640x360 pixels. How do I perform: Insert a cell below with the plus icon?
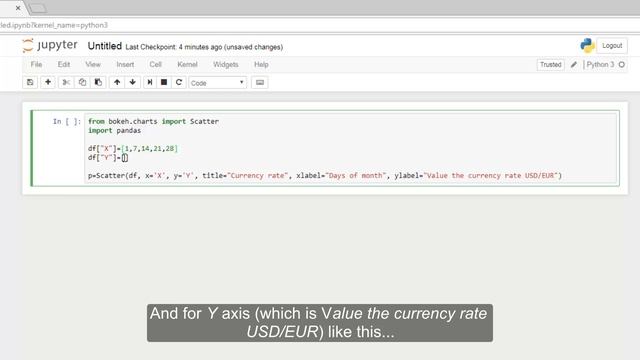[48, 82]
